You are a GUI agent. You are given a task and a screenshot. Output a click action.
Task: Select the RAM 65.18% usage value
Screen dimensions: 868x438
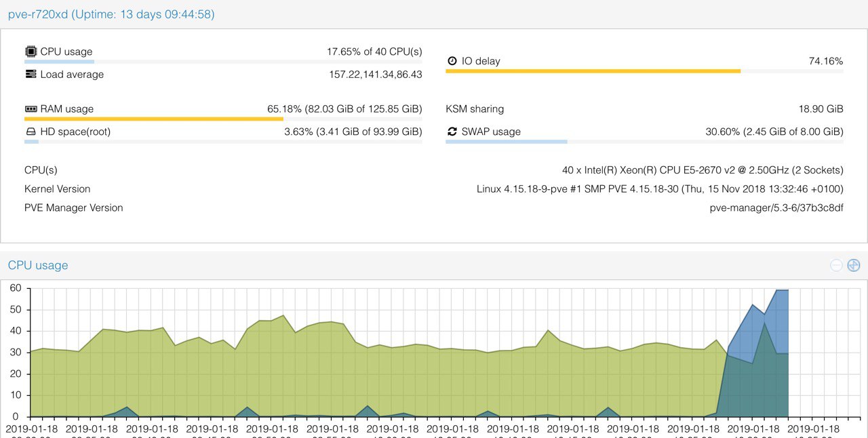[344, 108]
